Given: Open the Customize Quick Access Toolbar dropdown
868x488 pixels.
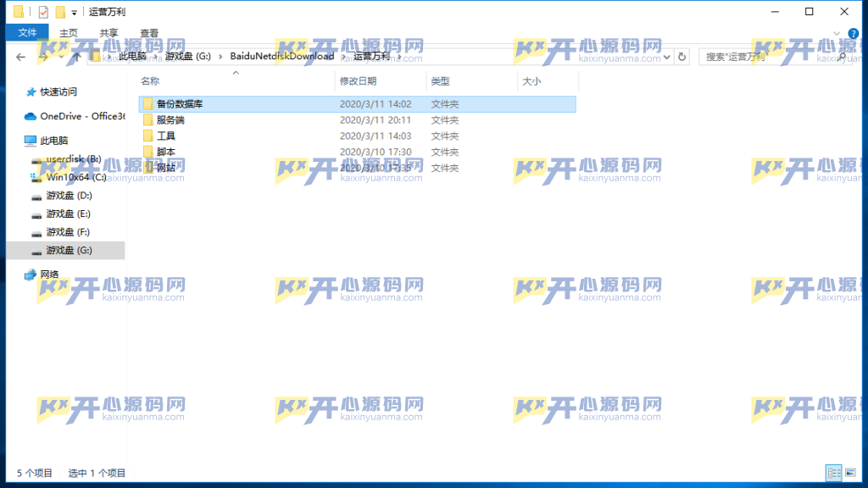Looking at the screenshot, I should [x=75, y=13].
